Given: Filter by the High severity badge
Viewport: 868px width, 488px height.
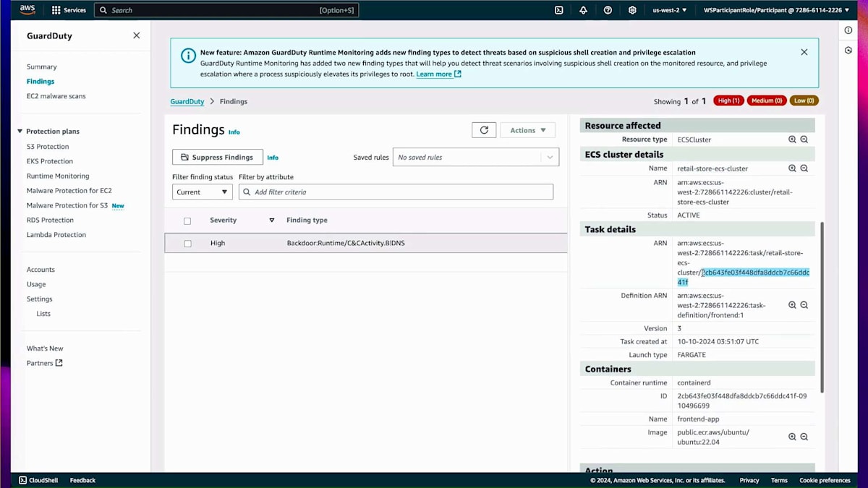Looking at the screenshot, I should [x=728, y=100].
